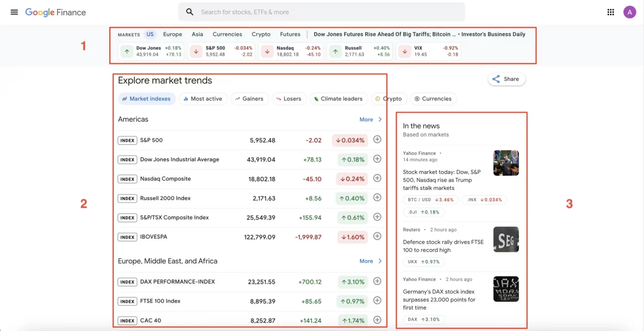The height and width of the screenshot is (331, 644).
Task: Open the Dow Jones ticker card
Action: [x=151, y=51]
